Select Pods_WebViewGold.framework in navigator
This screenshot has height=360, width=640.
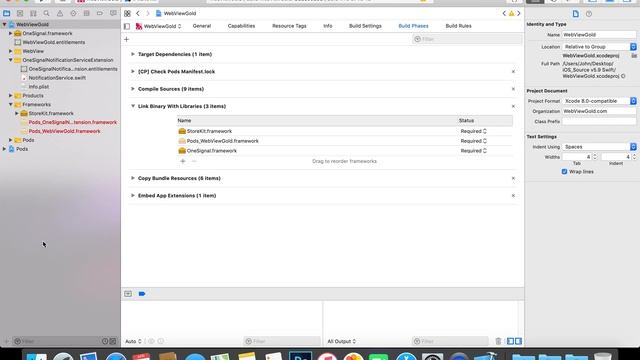(64, 131)
